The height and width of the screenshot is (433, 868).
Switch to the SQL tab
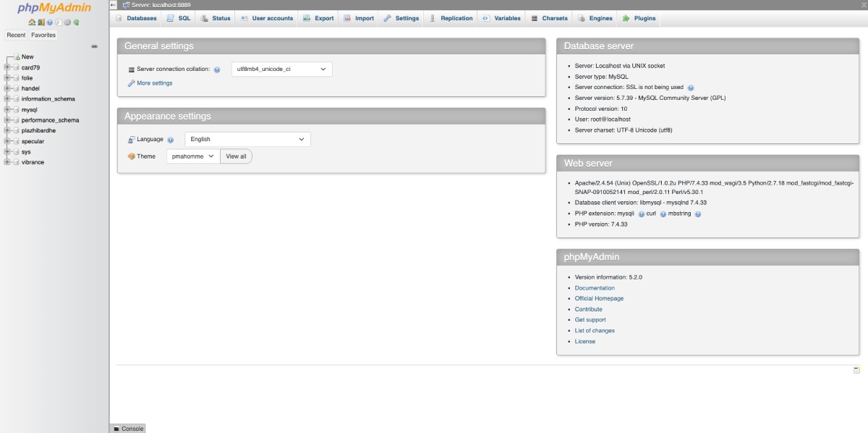click(178, 18)
